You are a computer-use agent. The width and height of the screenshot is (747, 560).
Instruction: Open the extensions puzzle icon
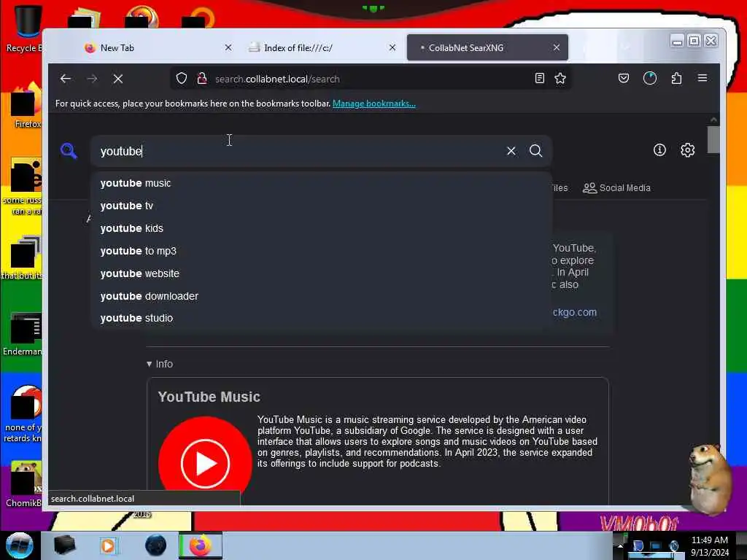coord(676,79)
